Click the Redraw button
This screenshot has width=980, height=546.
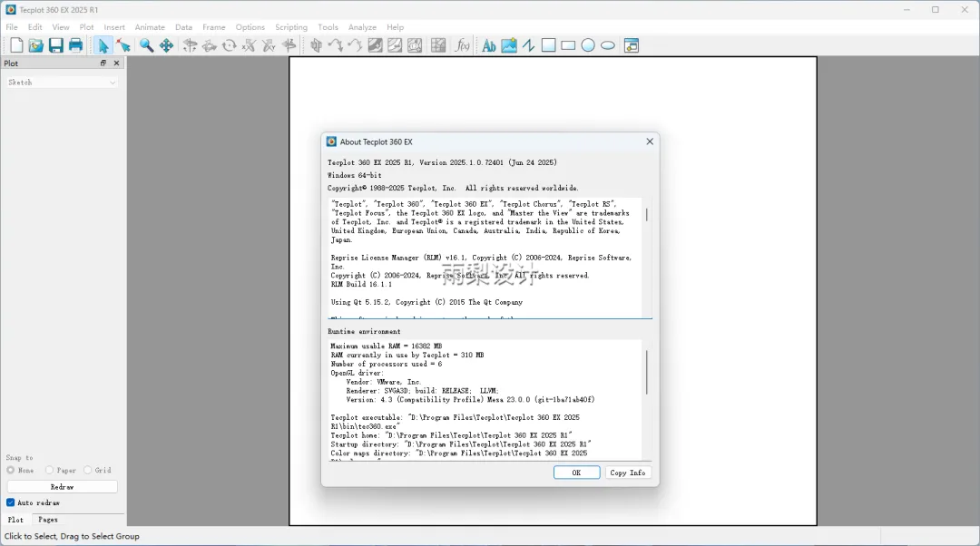62,487
